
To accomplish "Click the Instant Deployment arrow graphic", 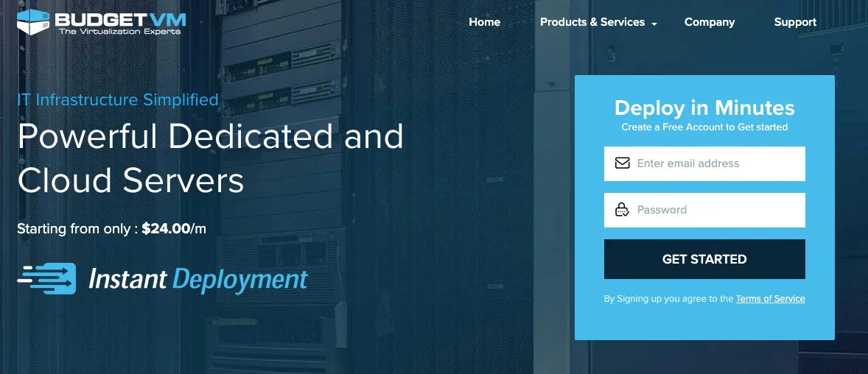I will coord(46,278).
